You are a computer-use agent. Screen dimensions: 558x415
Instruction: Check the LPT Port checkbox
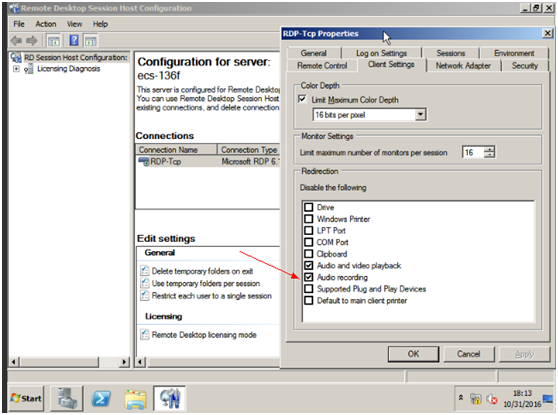coord(309,230)
